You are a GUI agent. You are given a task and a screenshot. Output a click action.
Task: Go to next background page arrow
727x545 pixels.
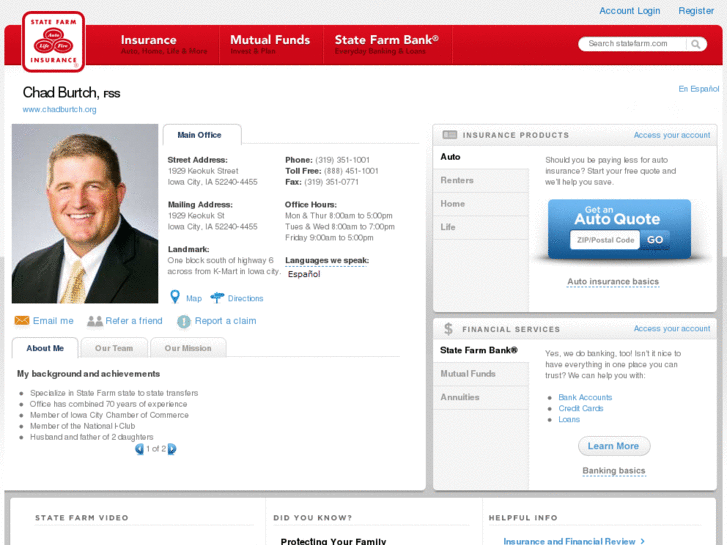(x=172, y=449)
